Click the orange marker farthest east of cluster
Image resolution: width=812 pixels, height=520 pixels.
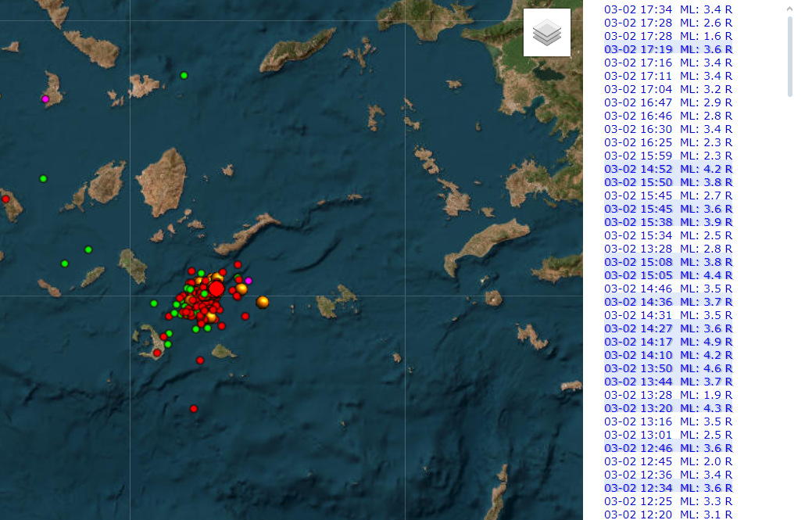[x=263, y=302]
